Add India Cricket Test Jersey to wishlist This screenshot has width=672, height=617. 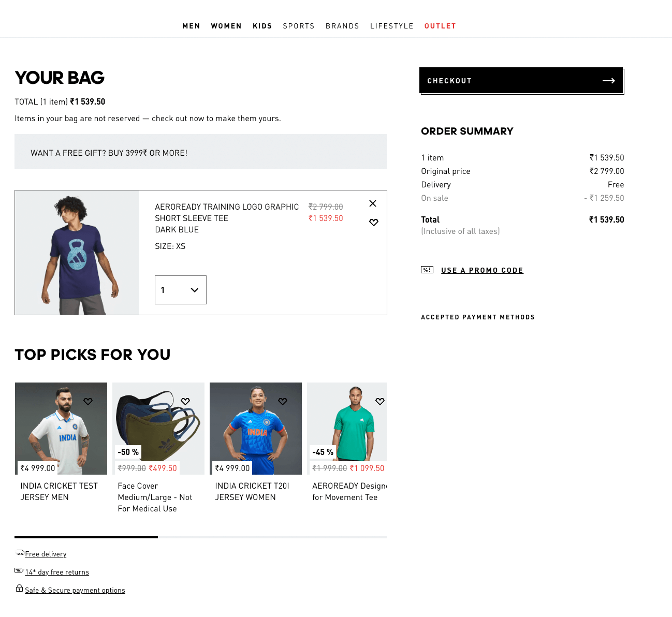click(x=88, y=402)
